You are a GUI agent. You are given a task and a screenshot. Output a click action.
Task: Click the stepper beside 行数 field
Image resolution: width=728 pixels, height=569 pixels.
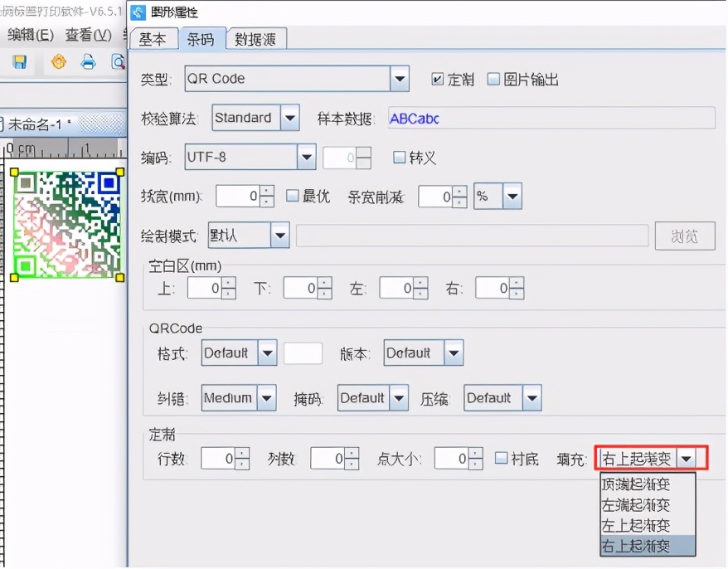point(242,459)
